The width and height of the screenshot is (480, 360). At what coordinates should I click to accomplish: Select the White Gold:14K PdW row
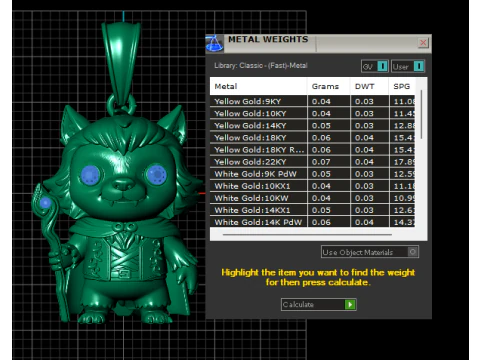[x=313, y=222]
